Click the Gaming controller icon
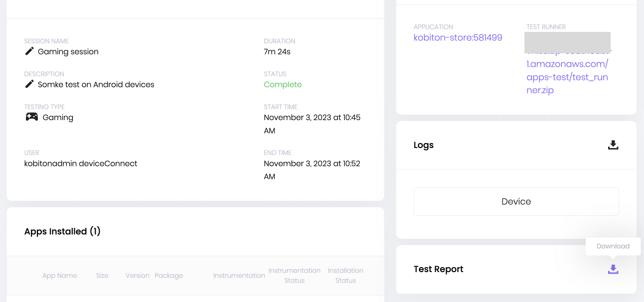644x302 pixels. tap(31, 117)
